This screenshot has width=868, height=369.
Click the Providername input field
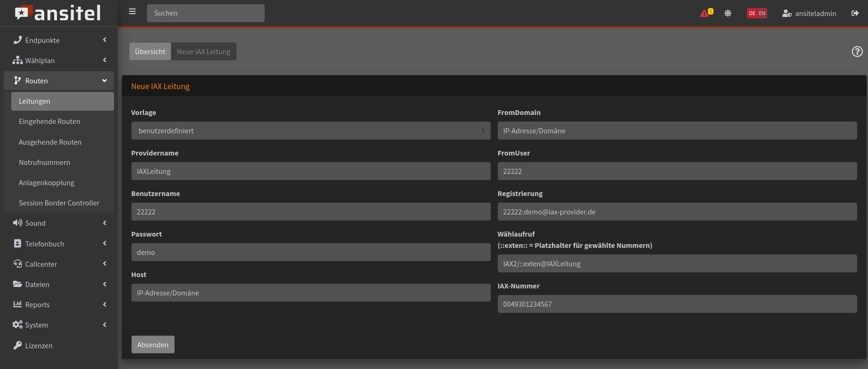310,171
